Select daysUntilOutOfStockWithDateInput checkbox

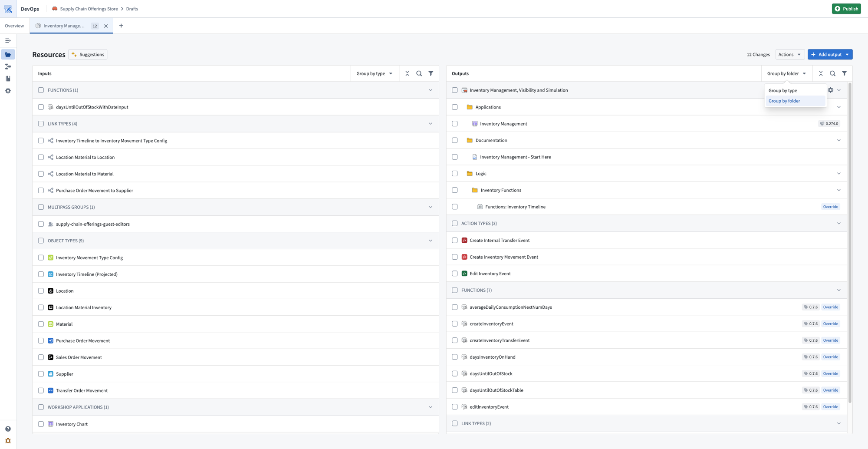[41, 107]
